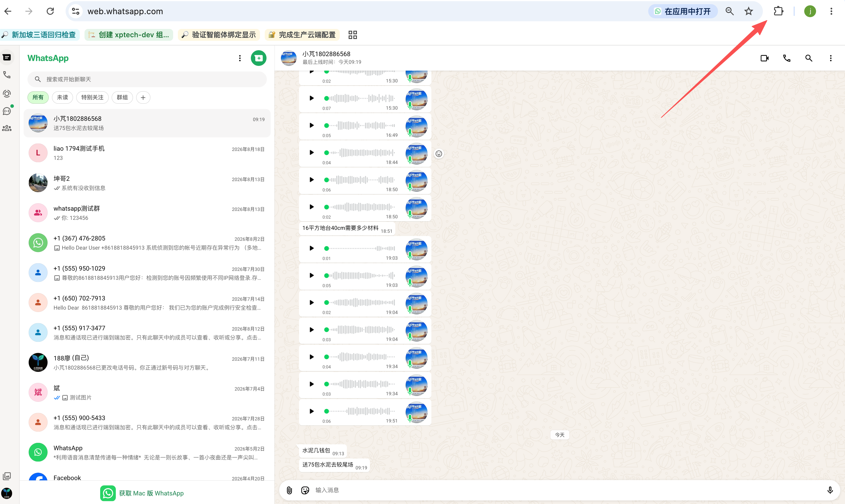Open the tab groups grid icon in bookmarks bar
Screen dimensions: 845x504
point(352,35)
